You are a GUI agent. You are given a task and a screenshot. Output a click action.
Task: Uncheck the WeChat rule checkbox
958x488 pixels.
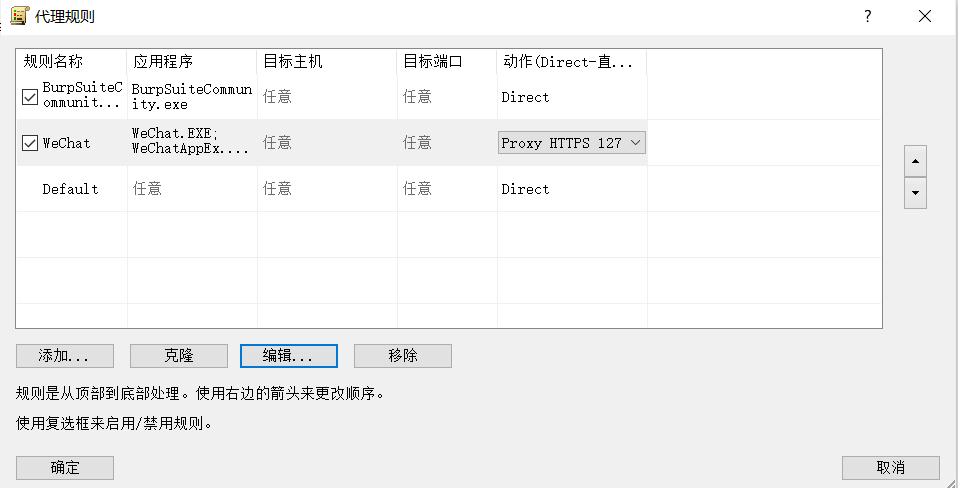30,143
